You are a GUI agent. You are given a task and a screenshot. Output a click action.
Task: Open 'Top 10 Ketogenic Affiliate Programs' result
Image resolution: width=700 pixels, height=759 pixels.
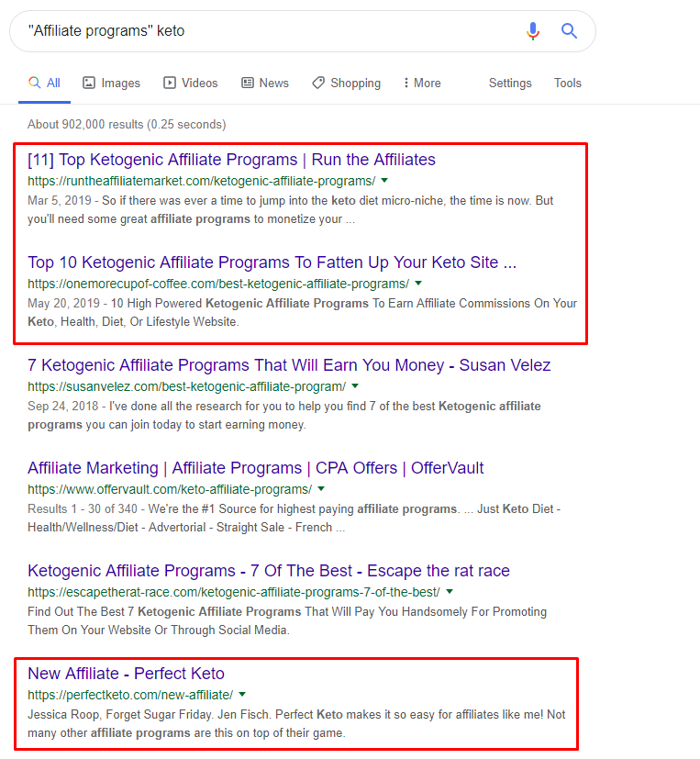tap(272, 262)
